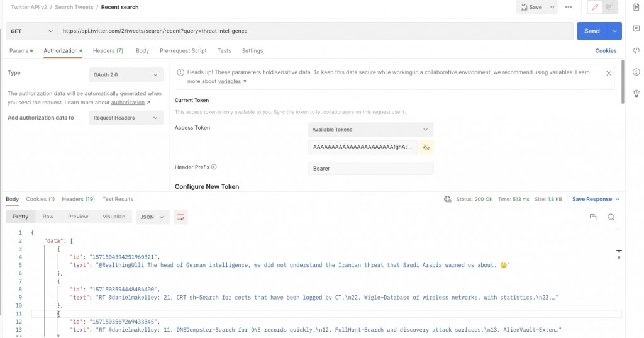The image size is (644, 338).
Task: Expand the Save Response chevron
Action: [618, 200]
